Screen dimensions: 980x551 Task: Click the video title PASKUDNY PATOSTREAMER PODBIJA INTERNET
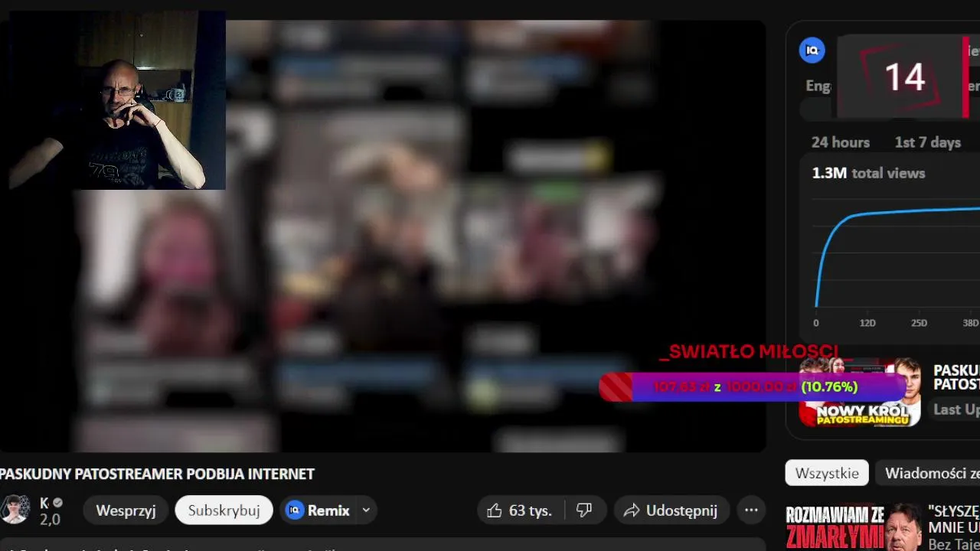pyautogui.click(x=157, y=474)
